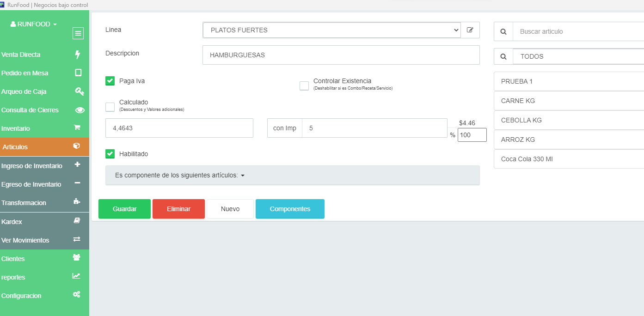Viewport: 644px width, 316px height.
Task: Click the Descripcion field containing HAMBURGUESAS
Action: [x=341, y=55]
